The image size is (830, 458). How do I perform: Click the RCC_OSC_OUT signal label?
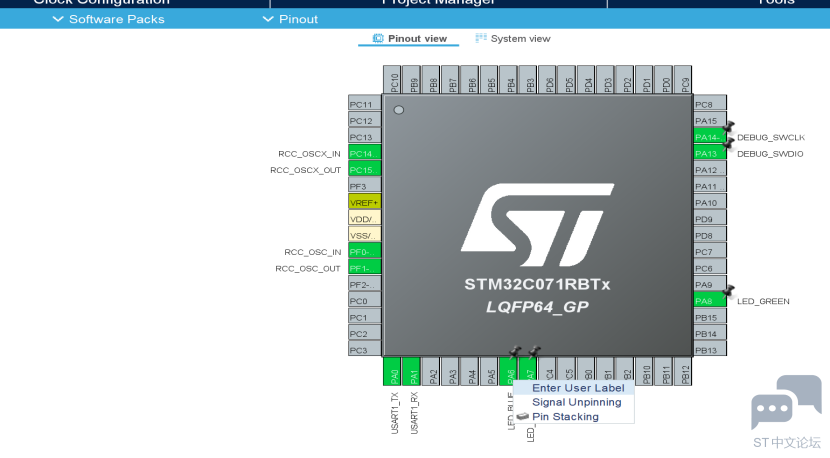pos(308,268)
